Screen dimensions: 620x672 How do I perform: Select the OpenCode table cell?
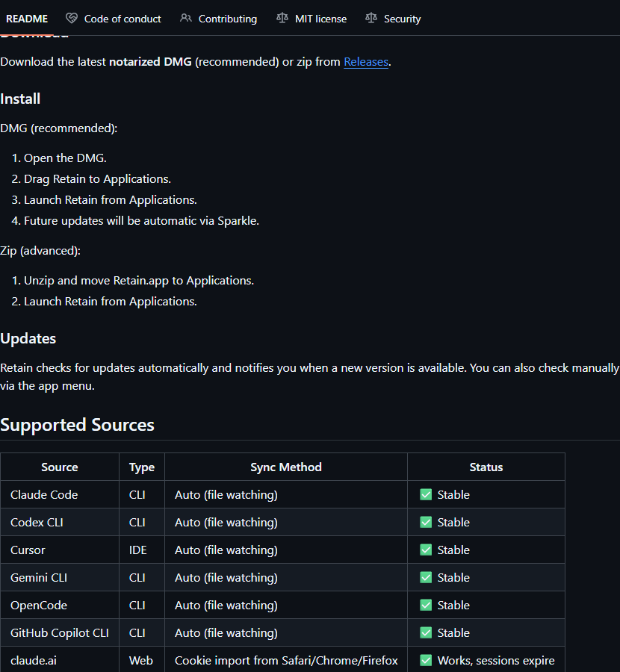coord(60,605)
